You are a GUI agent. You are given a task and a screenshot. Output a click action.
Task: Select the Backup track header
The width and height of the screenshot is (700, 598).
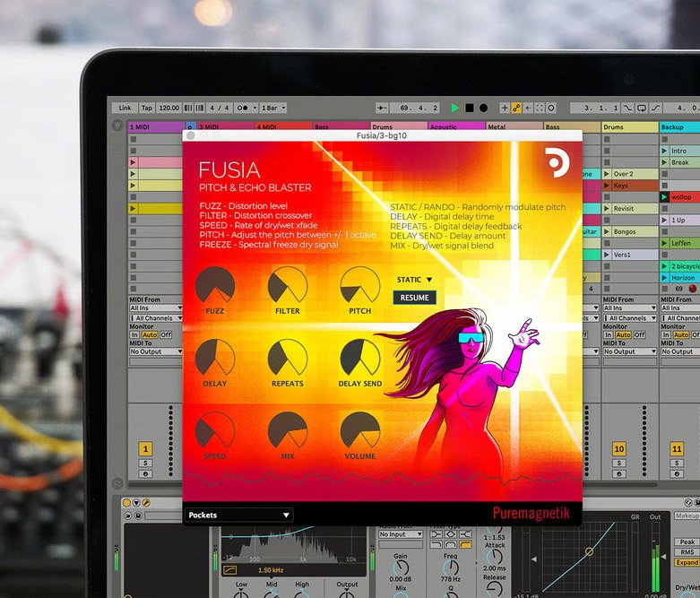(679, 126)
